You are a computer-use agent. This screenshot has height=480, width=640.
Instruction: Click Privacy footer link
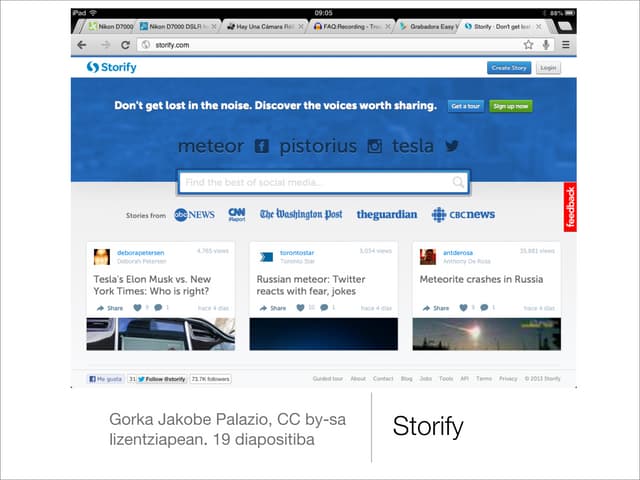click(508, 379)
